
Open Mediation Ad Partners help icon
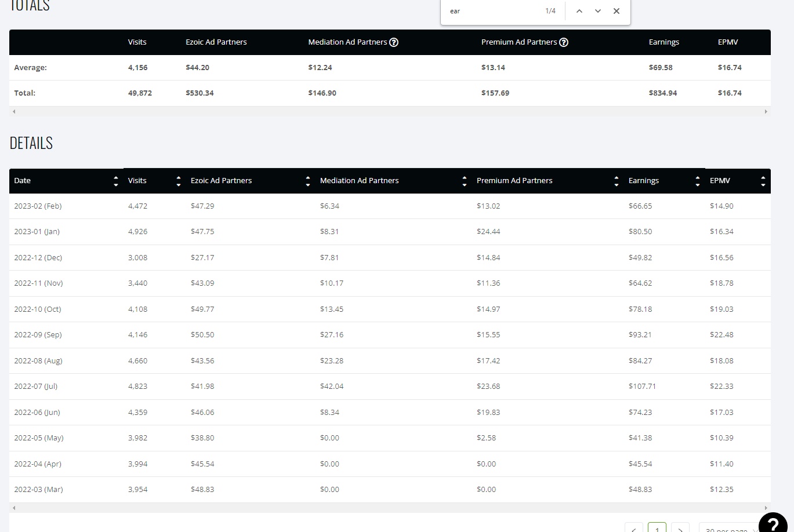pos(394,42)
